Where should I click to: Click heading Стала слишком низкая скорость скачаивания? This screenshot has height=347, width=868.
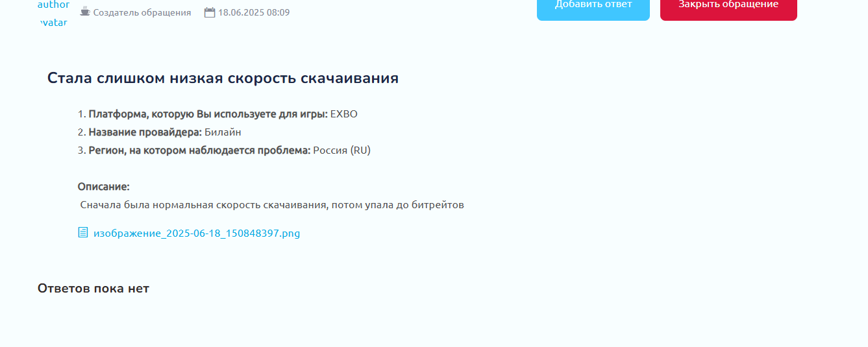pyautogui.click(x=223, y=78)
